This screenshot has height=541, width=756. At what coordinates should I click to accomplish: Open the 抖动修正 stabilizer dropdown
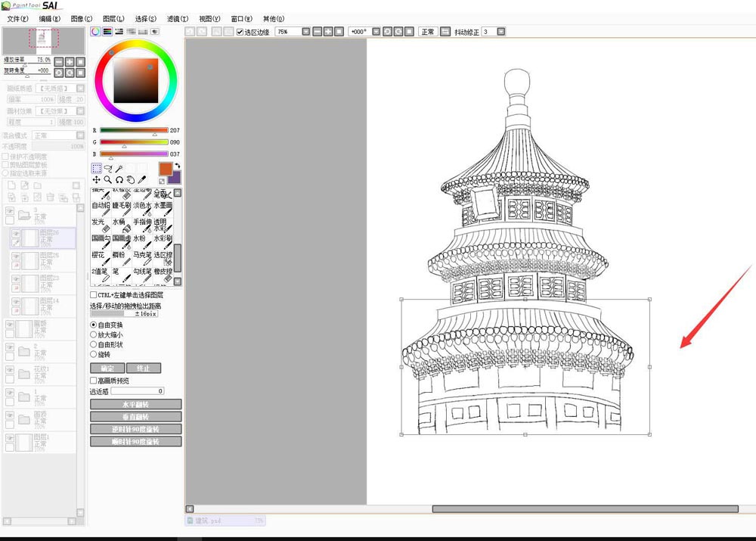(501, 32)
